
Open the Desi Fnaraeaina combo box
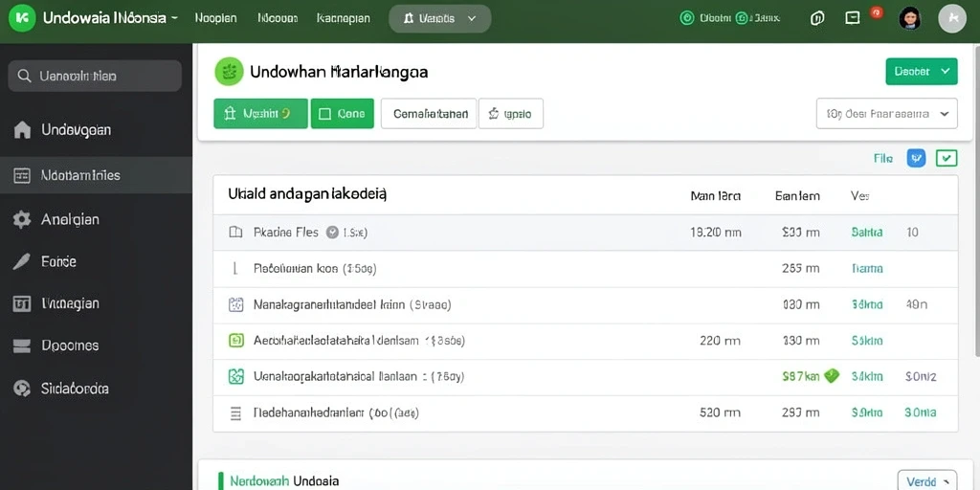(x=887, y=114)
